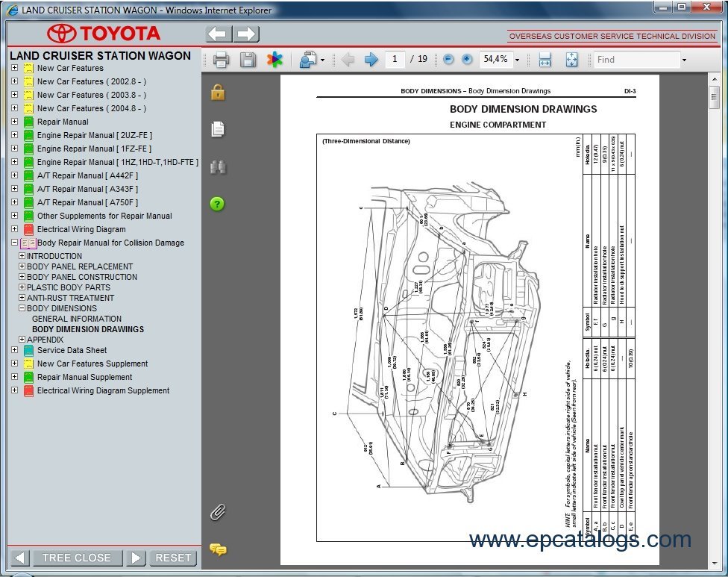Click the zoom out minus icon
This screenshot has width=728, height=577.
(x=448, y=60)
